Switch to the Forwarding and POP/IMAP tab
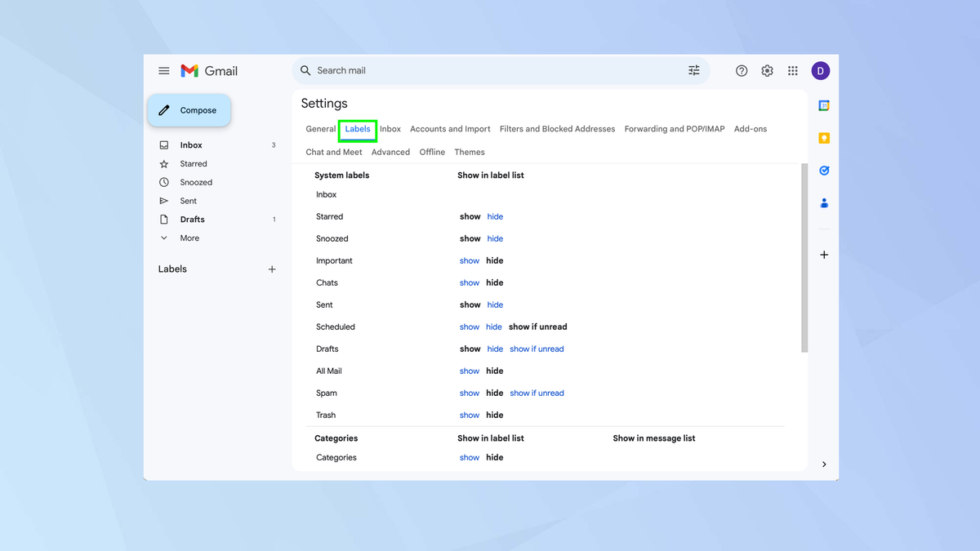Viewport: 980px width, 551px height. tap(675, 128)
